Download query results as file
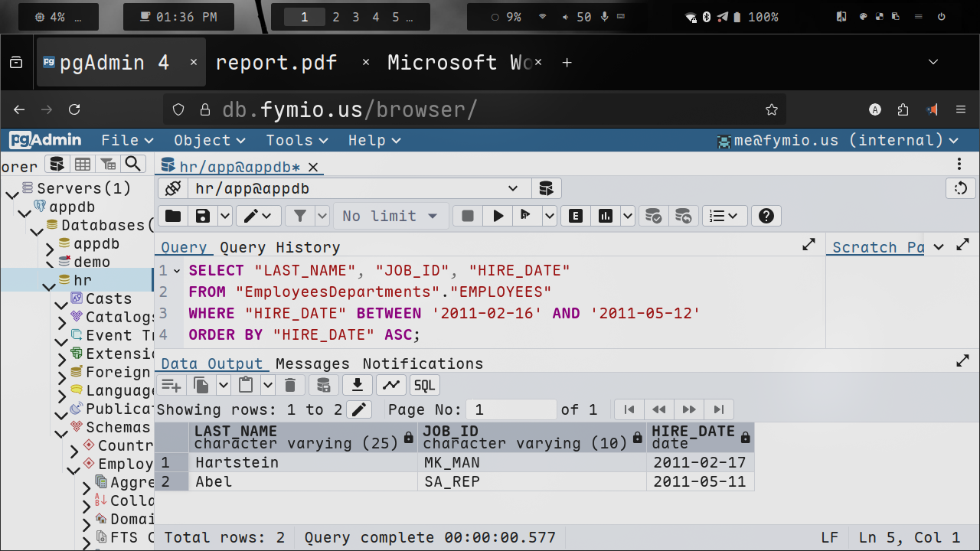980x551 pixels. pyautogui.click(x=357, y=386)
